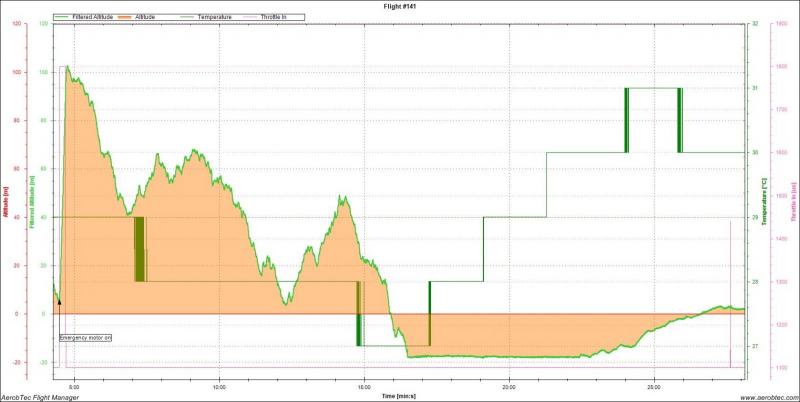Click the 20:00 tick on time axis
Screen dimensions: 800x402
[x=509, y=385]
